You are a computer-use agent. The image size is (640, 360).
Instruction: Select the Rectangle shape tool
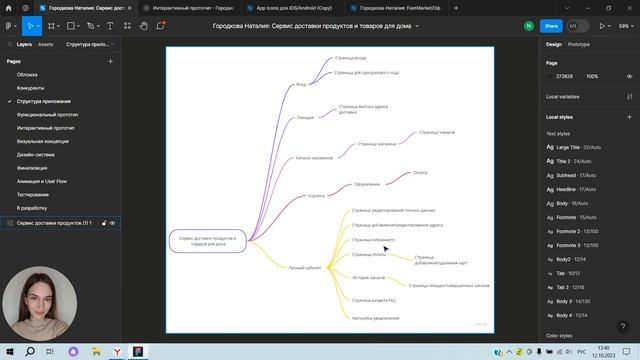coord(71,26)
